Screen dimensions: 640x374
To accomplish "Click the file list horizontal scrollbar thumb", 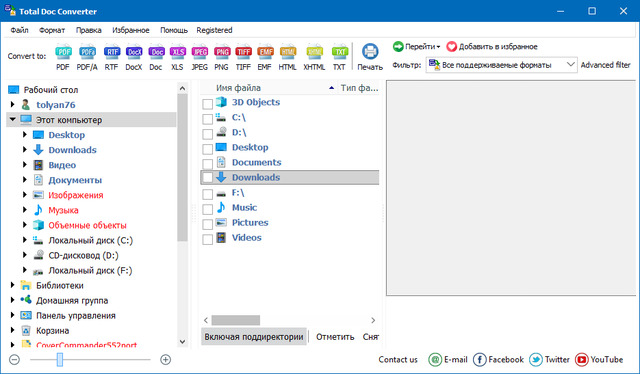I will coord(236,320).
